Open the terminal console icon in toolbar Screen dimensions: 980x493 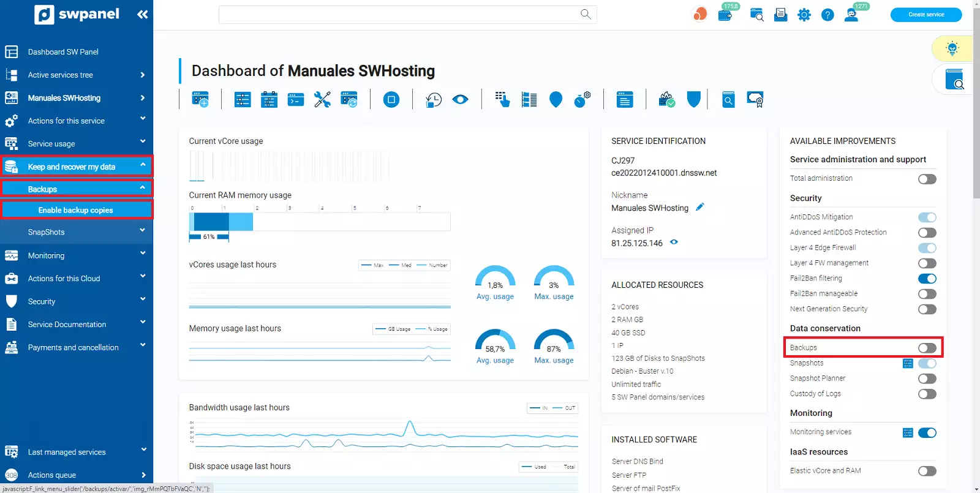(296, 99)
